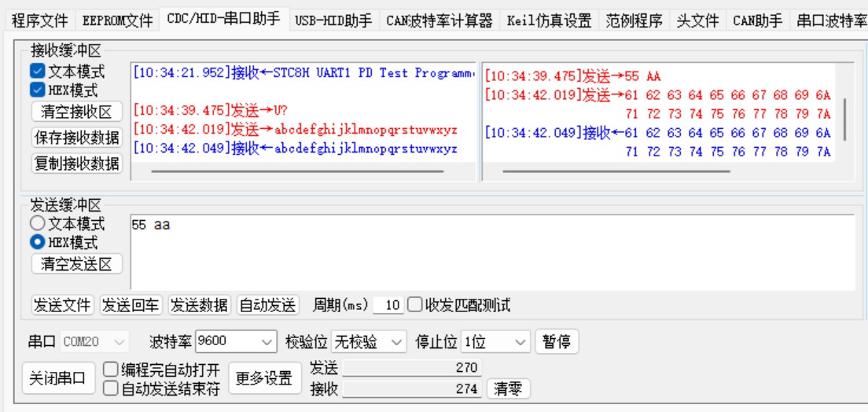
Task: Switch to the CAN助手 tab
Action: tap(758, 21)
